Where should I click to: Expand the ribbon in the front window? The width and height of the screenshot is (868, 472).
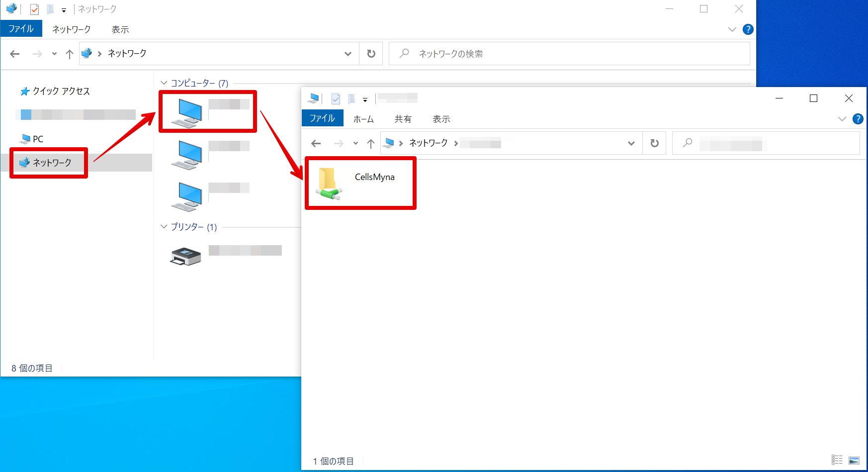click(842, 119)
